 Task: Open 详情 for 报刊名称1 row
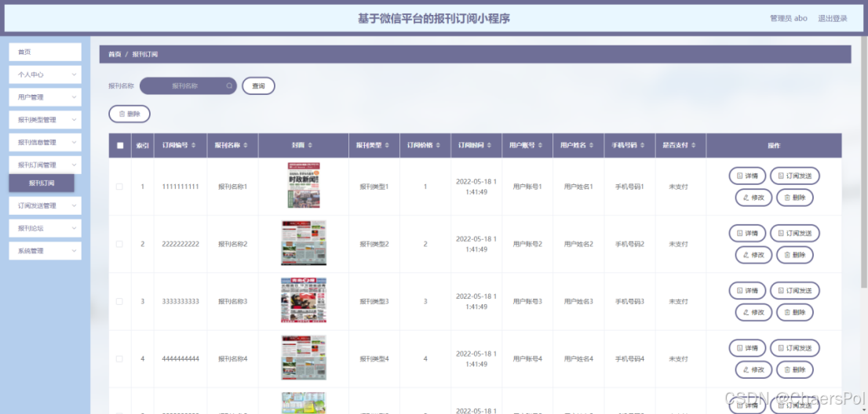pyautogui.click(x=747, y=176)
